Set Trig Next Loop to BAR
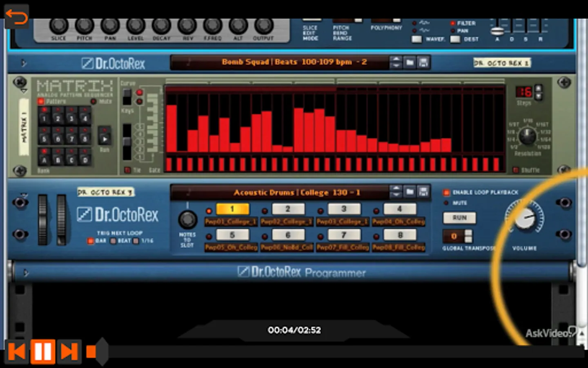588x368 pixels. point(90,241)
